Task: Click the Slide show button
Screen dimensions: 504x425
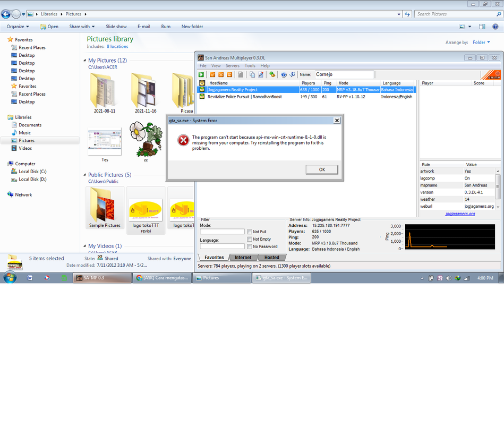Action: click(116, 27)
